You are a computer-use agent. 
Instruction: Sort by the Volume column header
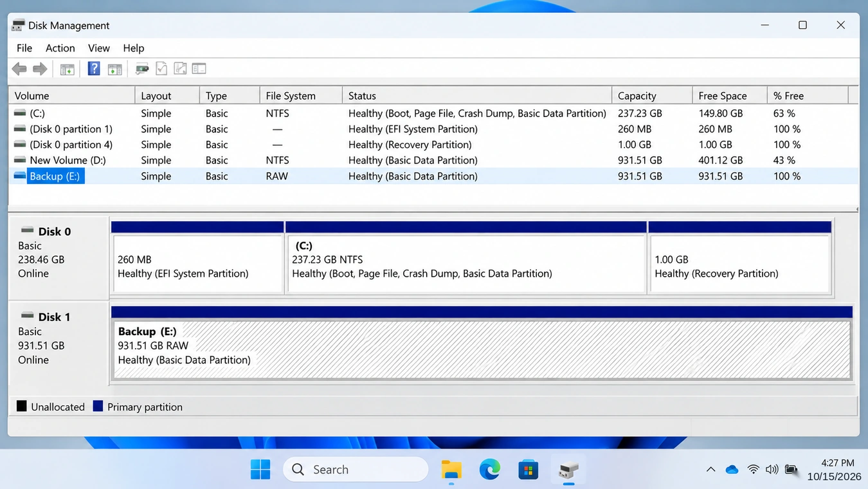click(x=71, y=95)
